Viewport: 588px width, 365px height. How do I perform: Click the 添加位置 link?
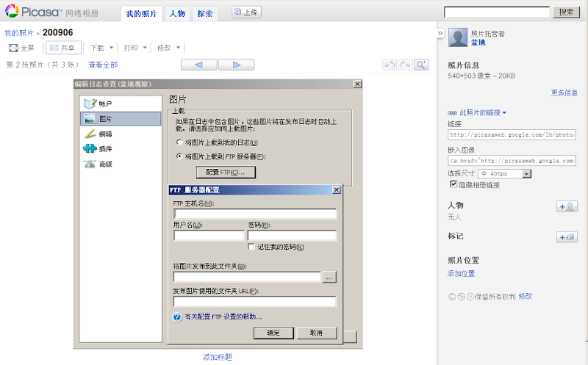[x=462, y=273]
